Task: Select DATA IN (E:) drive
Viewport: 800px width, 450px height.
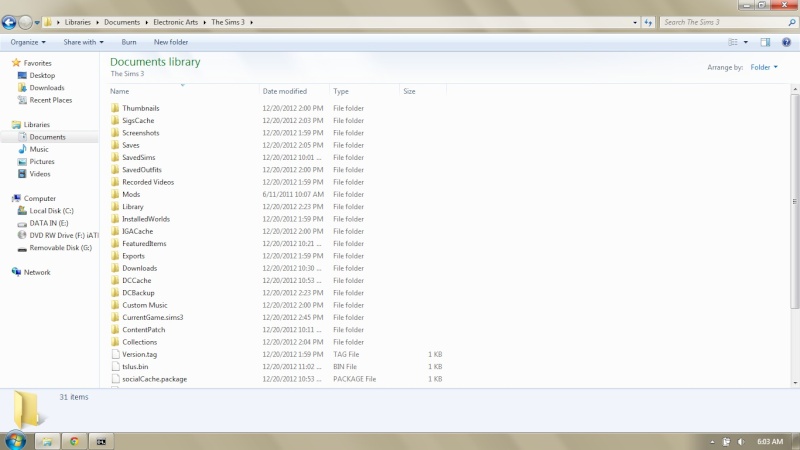Action: (43, 223)
